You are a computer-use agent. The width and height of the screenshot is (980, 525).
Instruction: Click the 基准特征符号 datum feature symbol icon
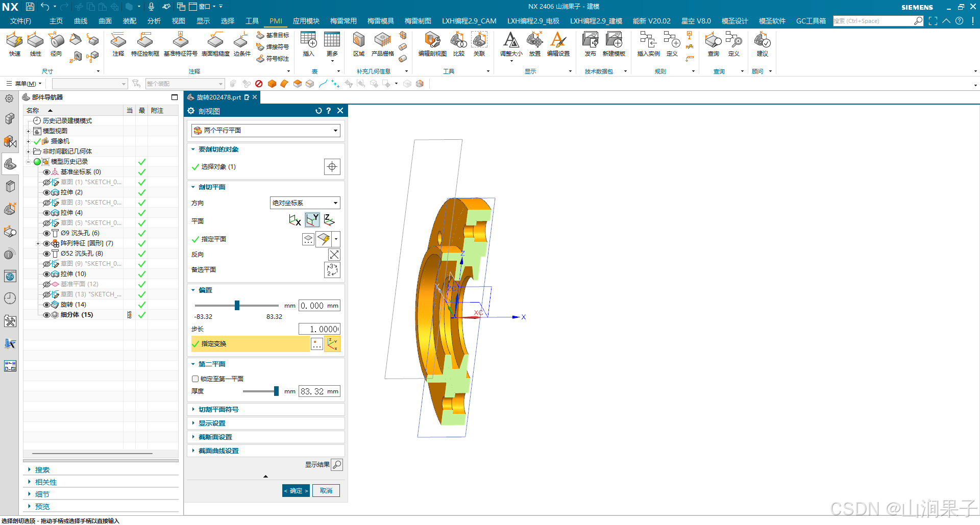180,44
